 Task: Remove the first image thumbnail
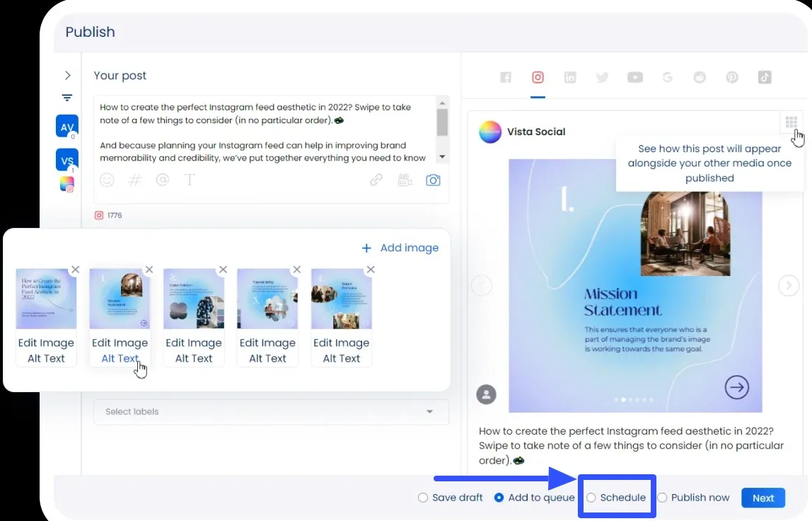pos(76,270)
